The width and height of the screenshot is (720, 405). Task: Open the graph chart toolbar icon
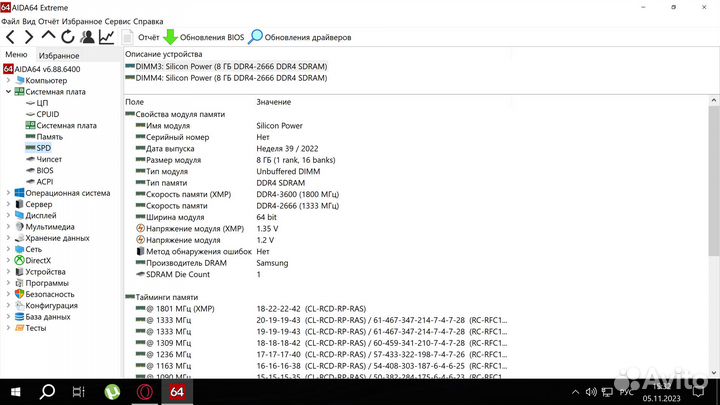tap(107, 37)
